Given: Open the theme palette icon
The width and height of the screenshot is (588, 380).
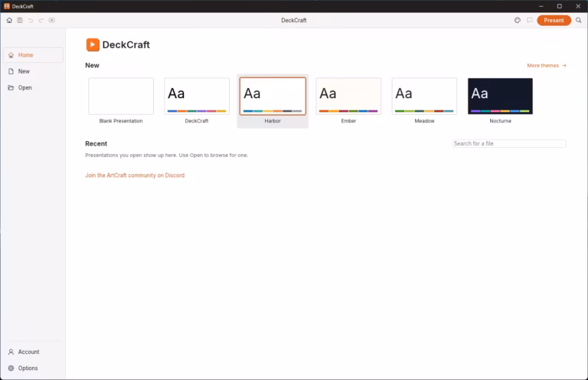Looking at the screenshot, I should pyautogui.click(x=518, y=20).
